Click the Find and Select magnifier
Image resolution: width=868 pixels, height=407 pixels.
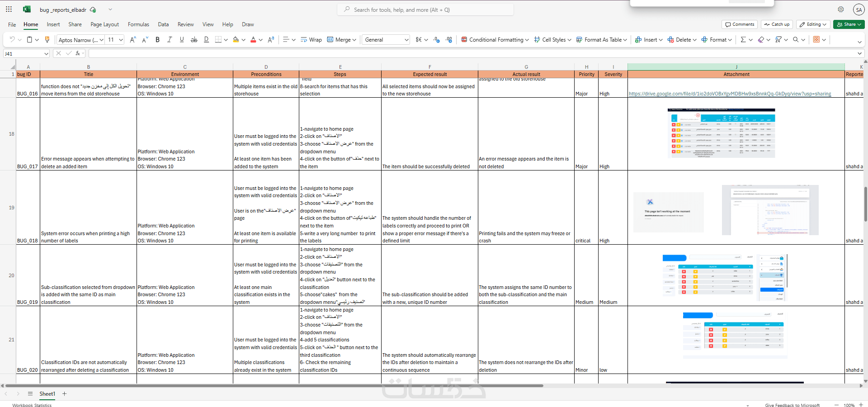click(796, 40)
